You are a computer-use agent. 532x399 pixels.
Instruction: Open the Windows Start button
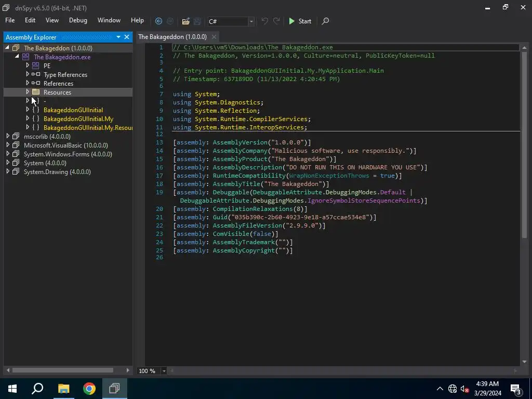click(x=12, y=389)
